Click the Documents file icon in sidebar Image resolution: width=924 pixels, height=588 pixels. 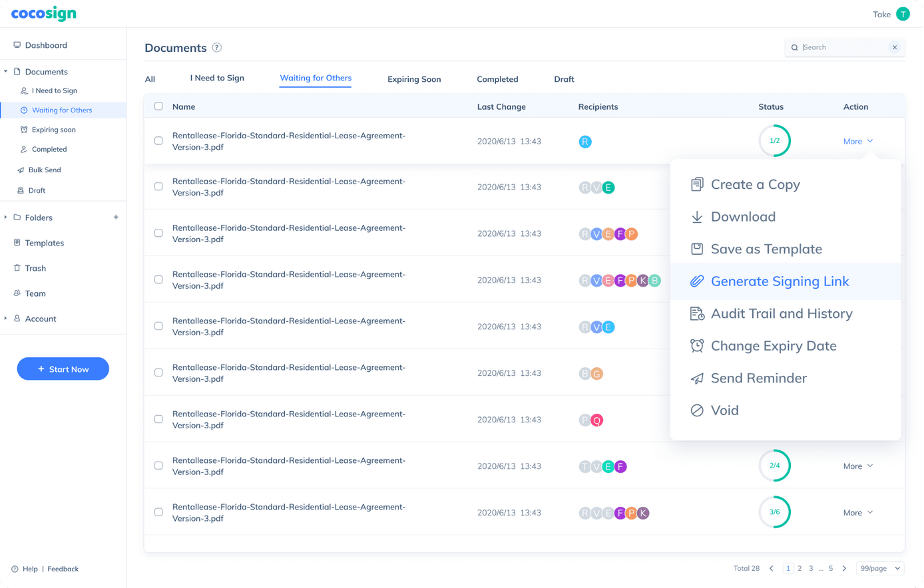coord(17,71)
